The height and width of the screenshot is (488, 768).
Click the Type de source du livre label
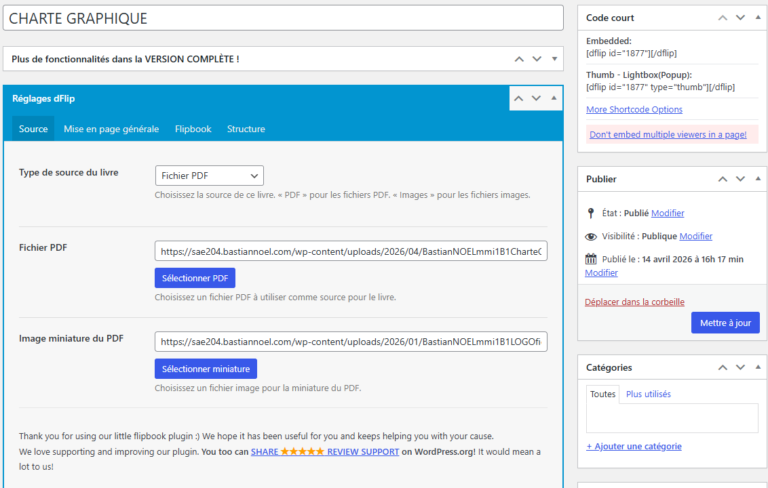click(x=69, y=172)
